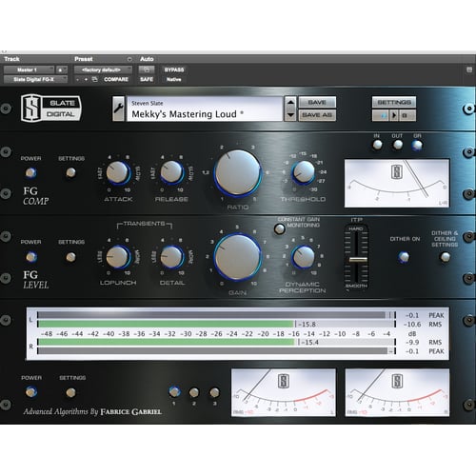
Task: Open the Master 1 track selector dropdown
Action: [29, 69]
